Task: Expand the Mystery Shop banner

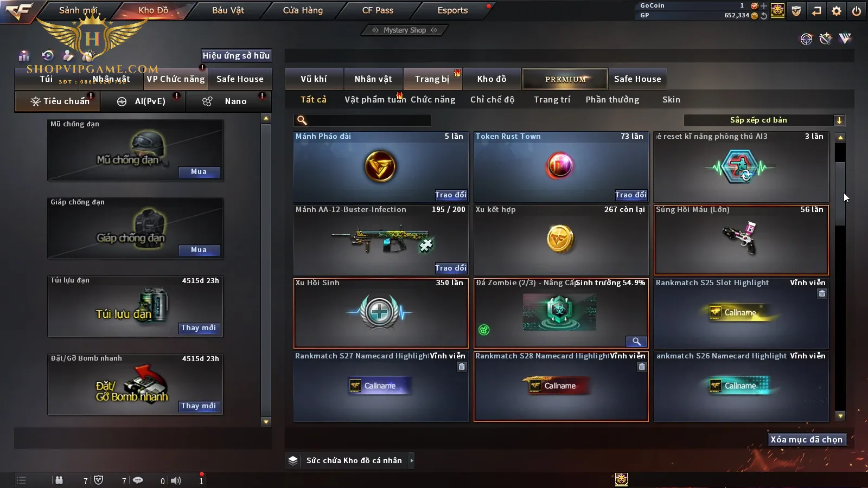Action: (x=405, y=30)
